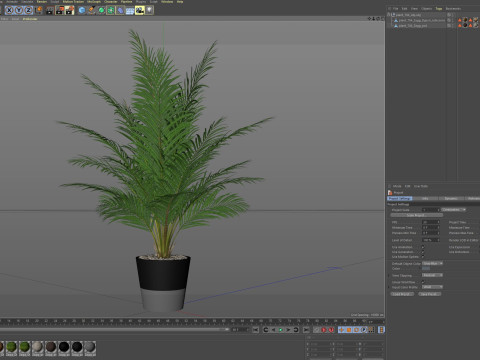Viewport: 480px width, 360px height.
Task: Collapse the root palm object in the tree
Action: tap(389, 15)
